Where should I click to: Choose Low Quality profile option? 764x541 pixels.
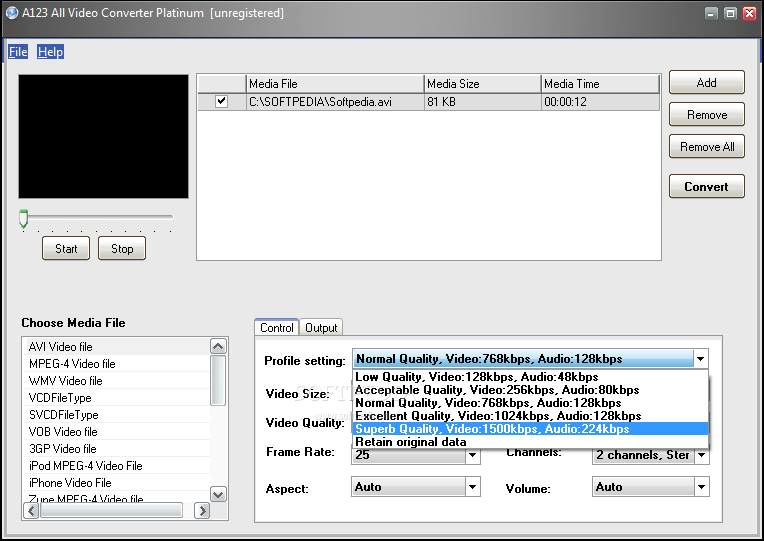coord(530,377)
